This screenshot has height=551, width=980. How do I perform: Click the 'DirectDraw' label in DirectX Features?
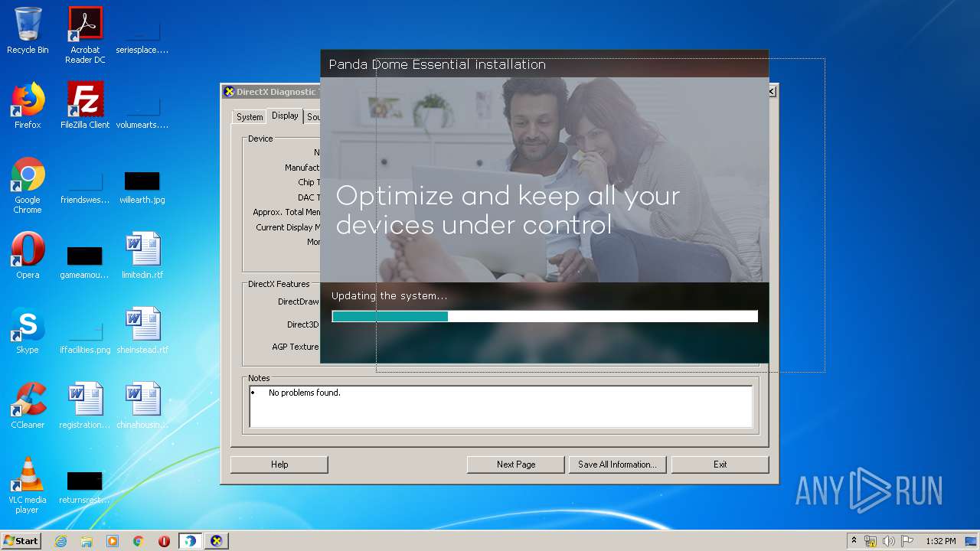point(299,302)
